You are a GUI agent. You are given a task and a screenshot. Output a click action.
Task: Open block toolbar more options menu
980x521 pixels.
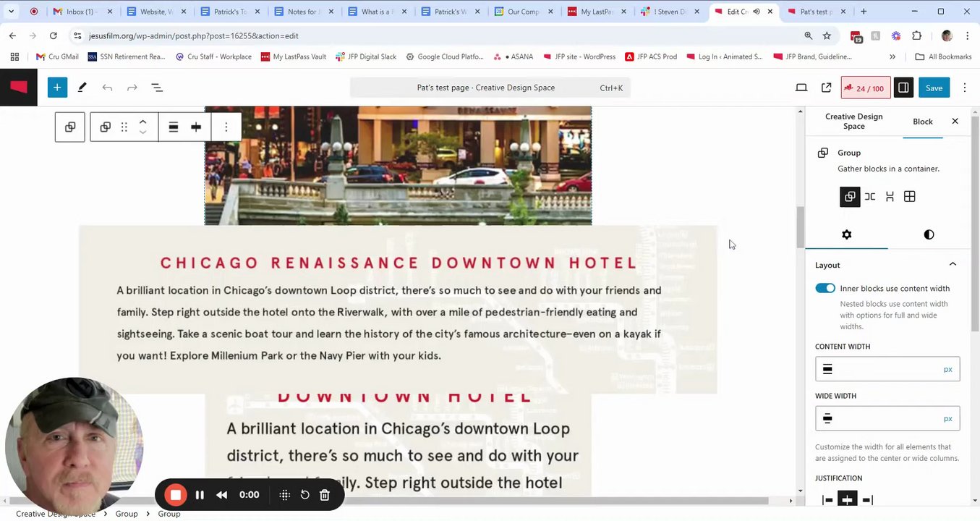226,127
